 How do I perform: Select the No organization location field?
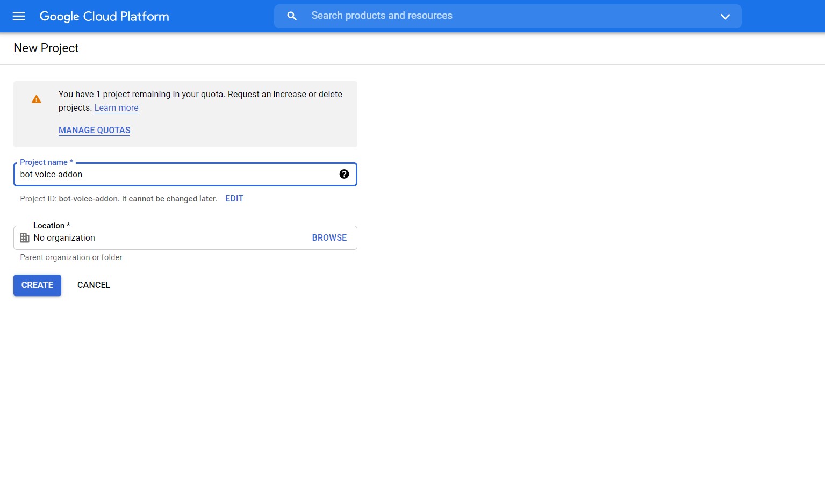(x=161, y=238)
